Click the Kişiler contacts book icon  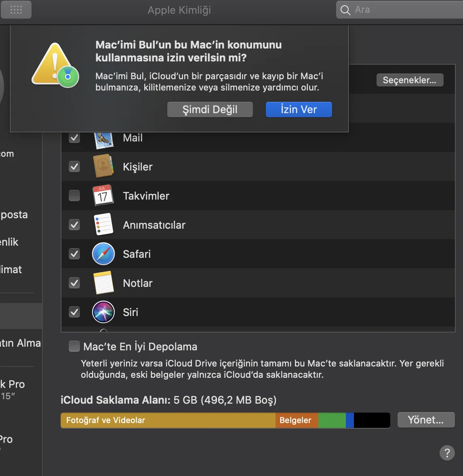(x=103, y=166)
